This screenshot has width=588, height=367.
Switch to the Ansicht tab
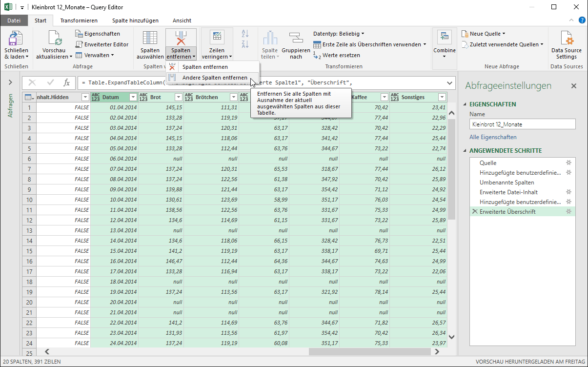coord(182,20)
